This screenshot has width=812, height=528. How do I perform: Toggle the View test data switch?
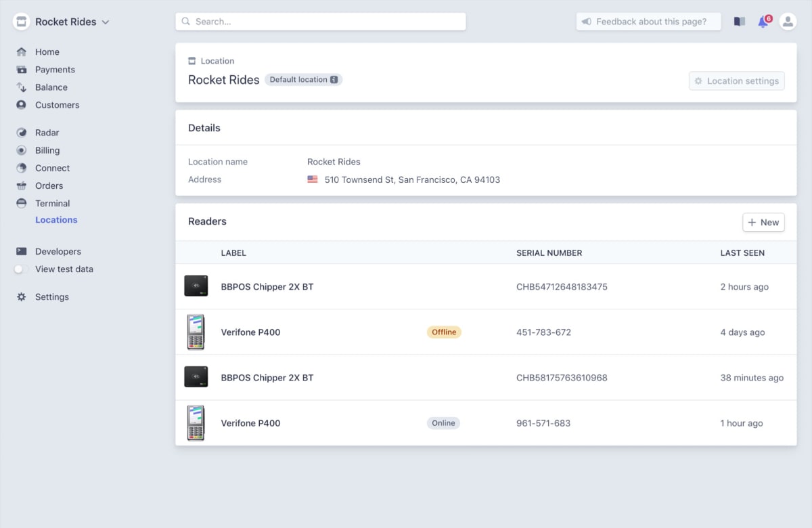(22, 269)
